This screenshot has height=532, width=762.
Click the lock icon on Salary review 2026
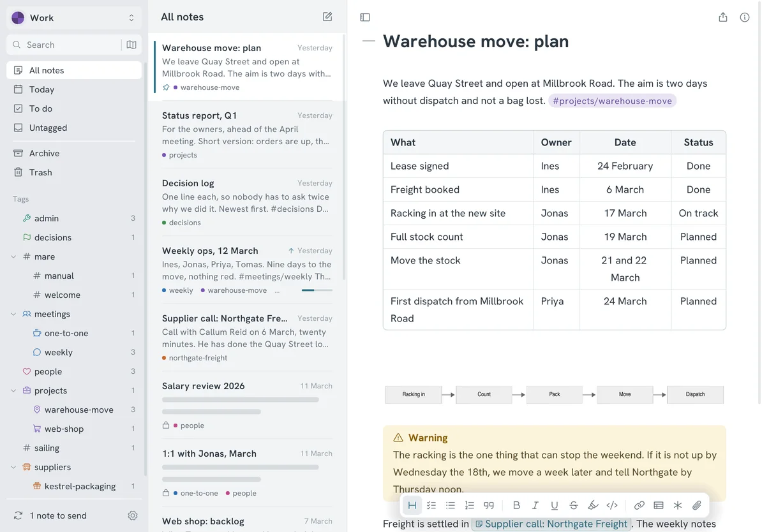[166, 425]
